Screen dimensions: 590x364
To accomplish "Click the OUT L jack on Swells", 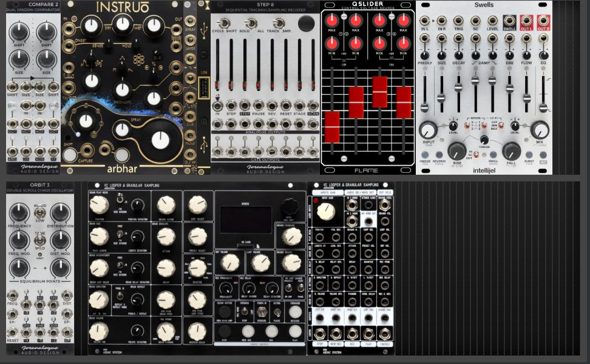I will (526, 21).
